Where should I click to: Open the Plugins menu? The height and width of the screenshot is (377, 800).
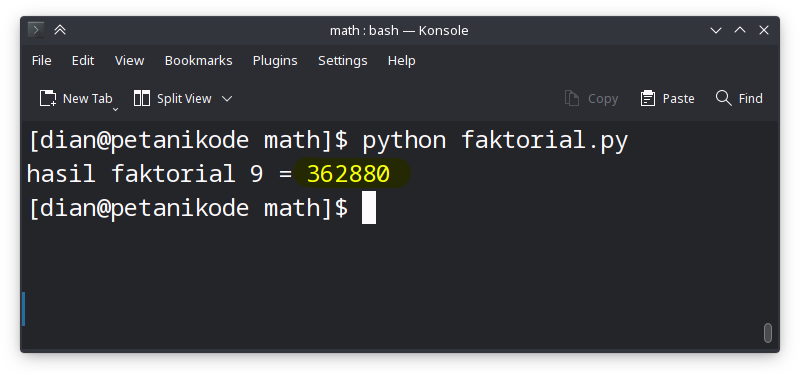coord(275,61)
